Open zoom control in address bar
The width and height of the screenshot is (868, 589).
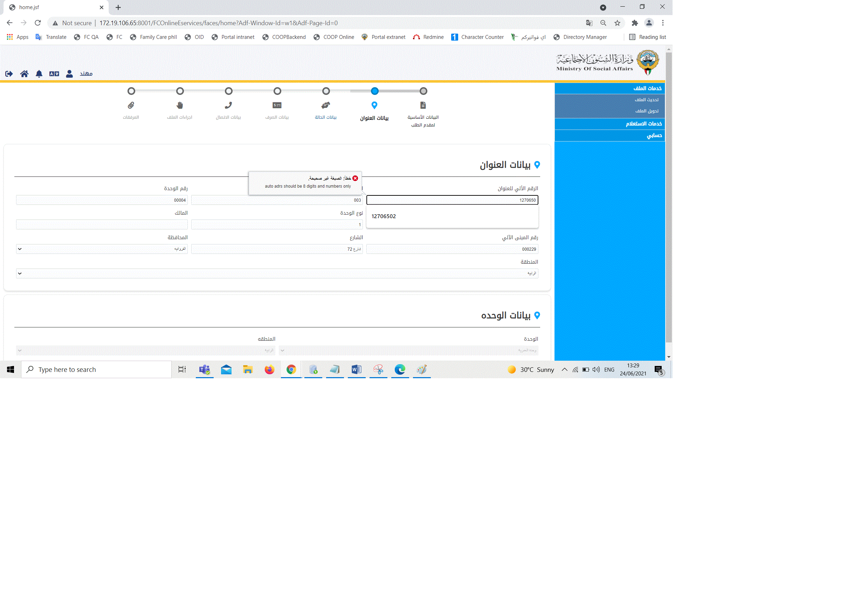[x=603, y=23]
